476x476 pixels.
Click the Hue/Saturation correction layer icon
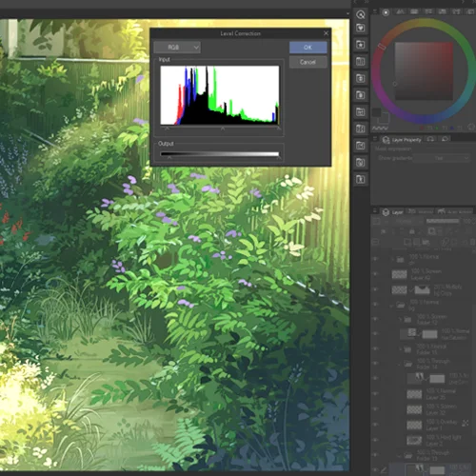412,332
